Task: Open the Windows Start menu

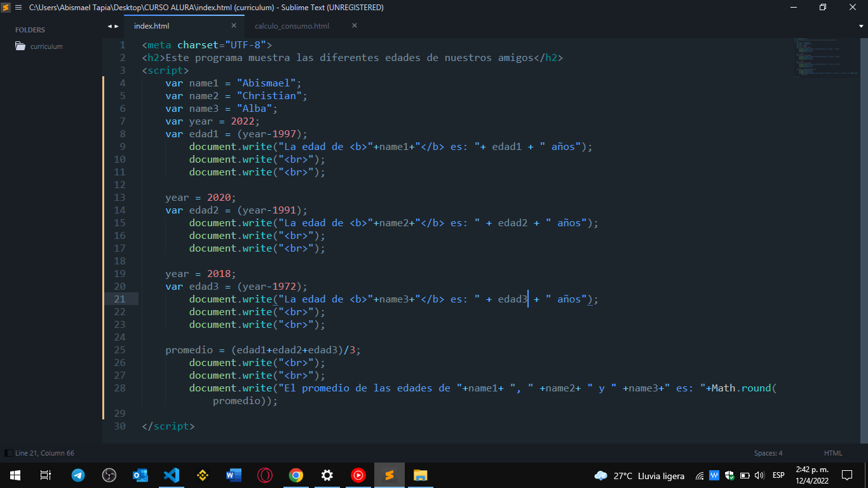Action: click(x=15, y=475)
